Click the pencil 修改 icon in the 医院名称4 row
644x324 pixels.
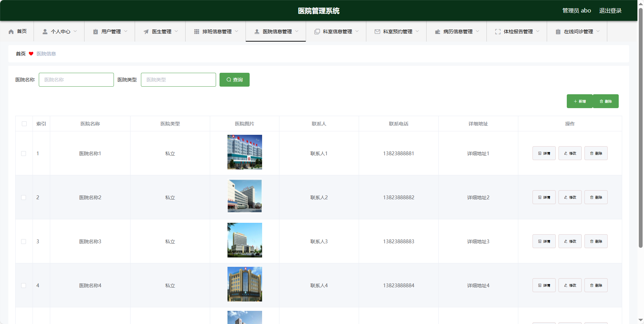click(x=566, y=286)
